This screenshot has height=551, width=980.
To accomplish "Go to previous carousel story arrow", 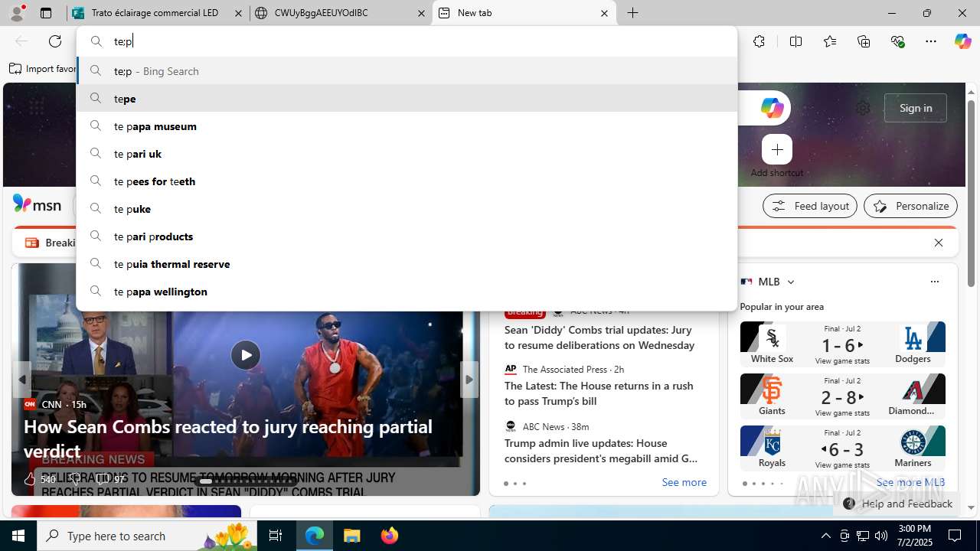I will 21,380.
